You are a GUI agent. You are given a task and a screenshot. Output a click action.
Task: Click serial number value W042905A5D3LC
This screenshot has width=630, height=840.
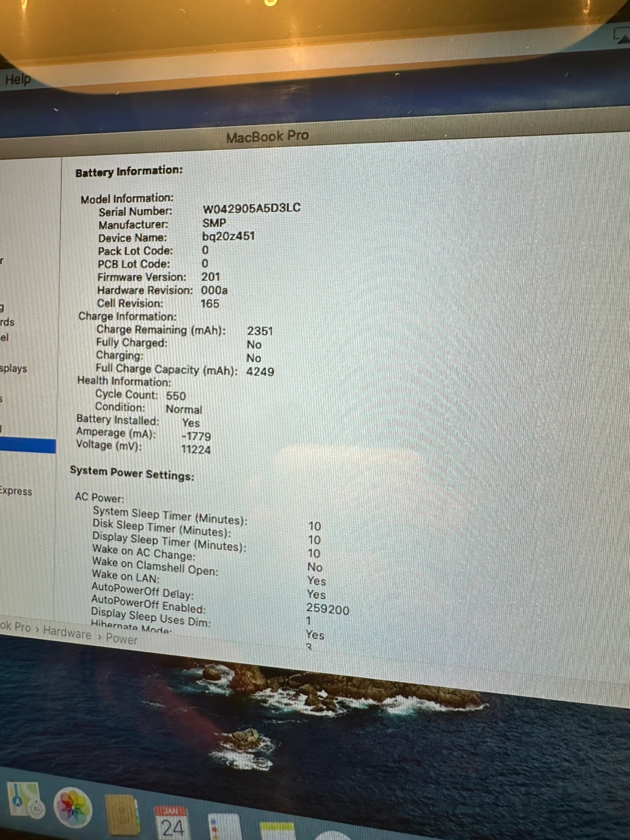[x=251, y=208]
